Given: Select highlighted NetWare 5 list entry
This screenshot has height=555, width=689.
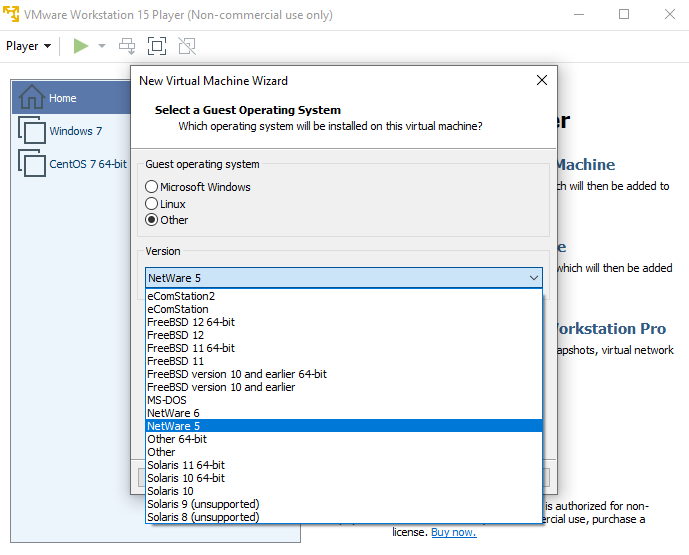Looking at the screenshot, I should [x=344, y=426].
